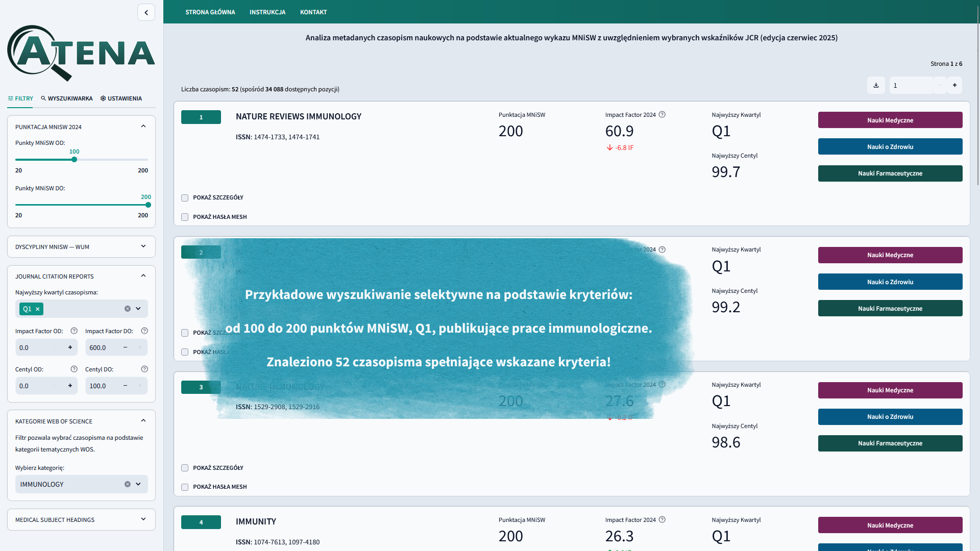Switch to the Filtry tab

20,98
